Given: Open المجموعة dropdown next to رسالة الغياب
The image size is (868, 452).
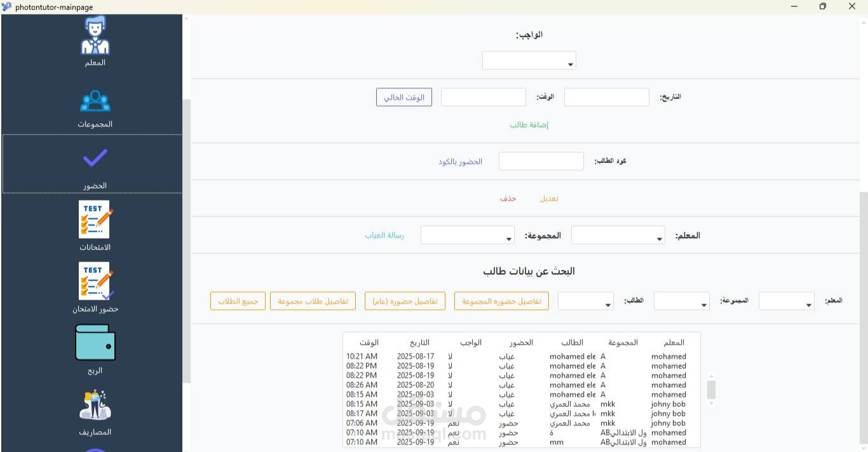Looking at the screenshot, I should (x=467, y=235).
